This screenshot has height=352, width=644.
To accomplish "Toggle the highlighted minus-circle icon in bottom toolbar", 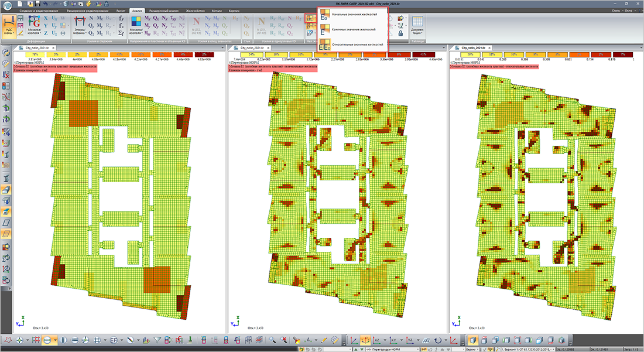I will click(47, 340).
